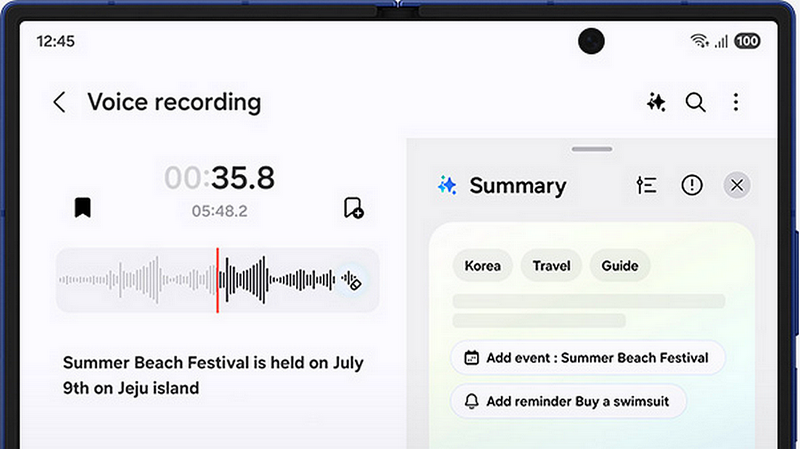View the summary info alert icon
This screenshot has height=449, width=800.
pyautogui.click(x=692, y=185)
